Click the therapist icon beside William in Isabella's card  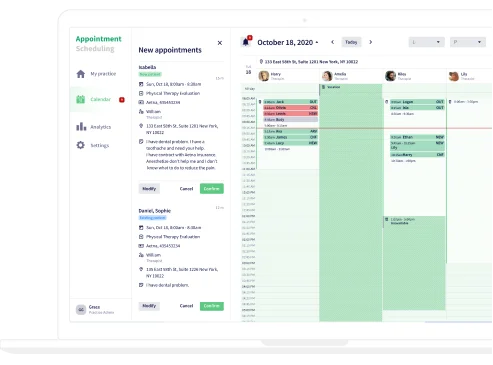[141, 111]
